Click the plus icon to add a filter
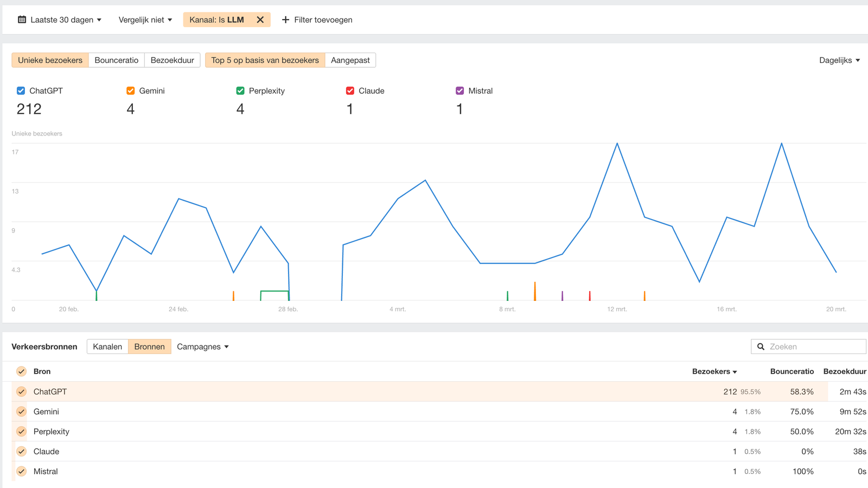 (x=285, y=20)
